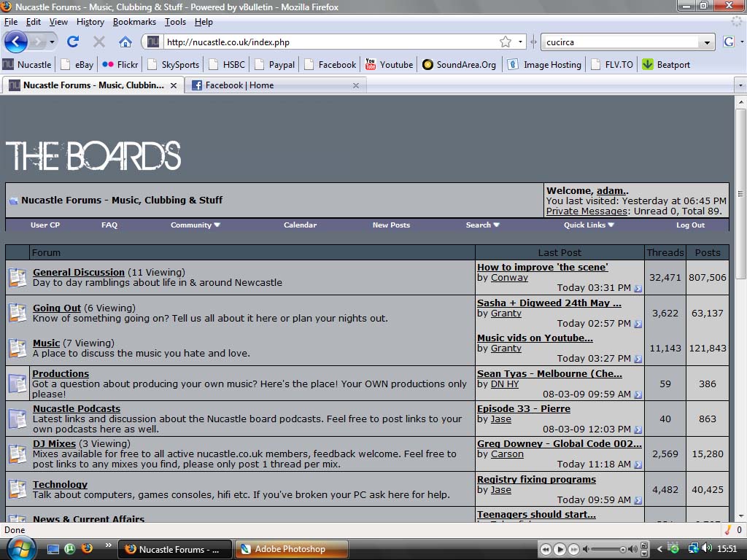Screen dimensions: 747x560
Task: Click go-to-last-post icon in General Discussion row
Action: (x=638, y=289)
